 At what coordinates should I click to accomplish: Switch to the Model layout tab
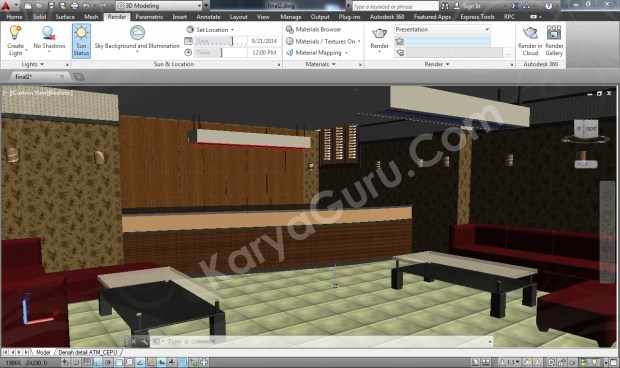point(43,352)
